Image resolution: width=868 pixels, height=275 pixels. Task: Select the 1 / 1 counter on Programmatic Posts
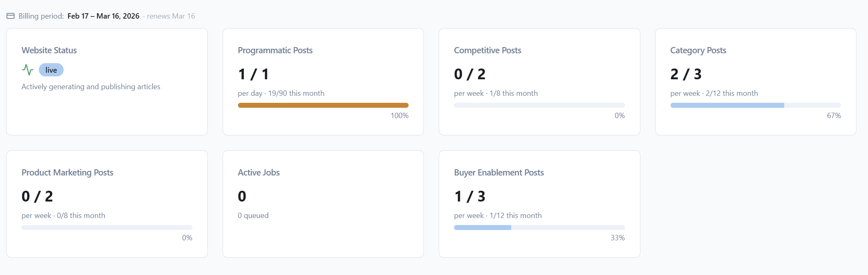pos(253,74)
